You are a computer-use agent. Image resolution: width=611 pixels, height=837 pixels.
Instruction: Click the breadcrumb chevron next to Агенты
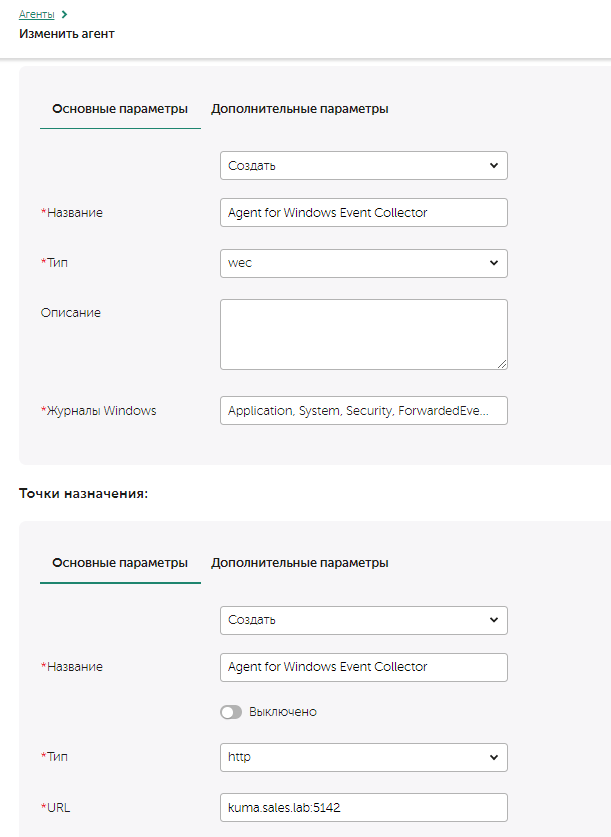[64, 14]
